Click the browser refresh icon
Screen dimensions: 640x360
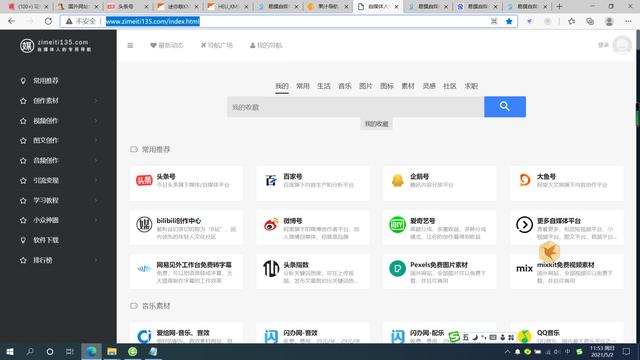(48, 21)
